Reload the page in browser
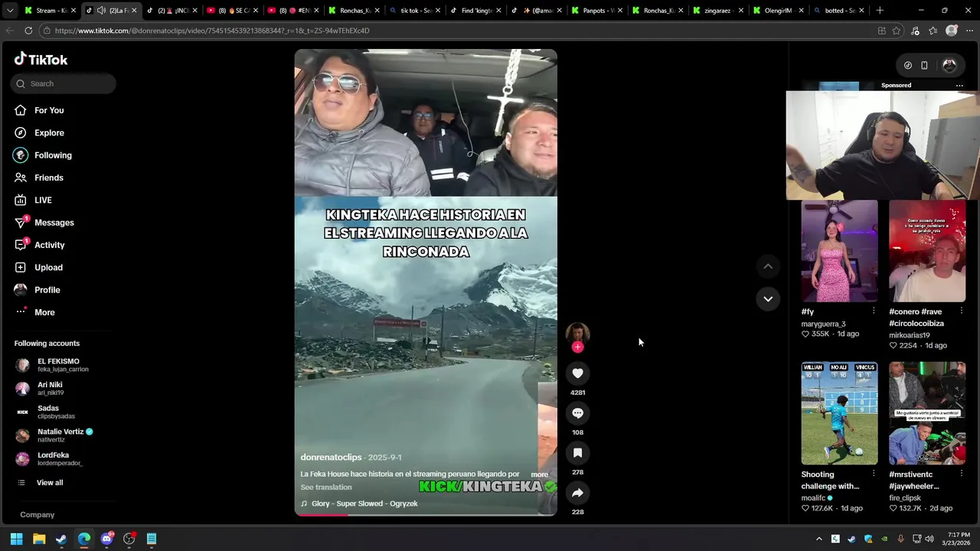The width and height of the screenshot is (980, 551). click(x=28, y=31)
